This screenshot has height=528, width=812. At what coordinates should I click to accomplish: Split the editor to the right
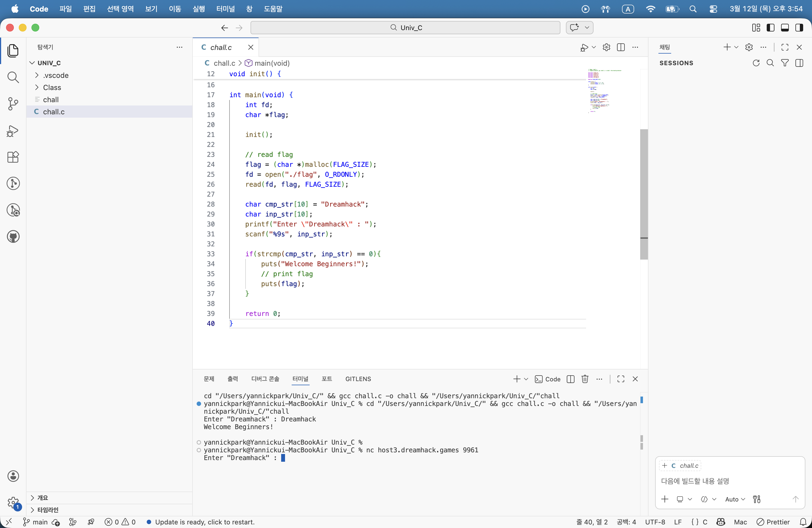621,47
